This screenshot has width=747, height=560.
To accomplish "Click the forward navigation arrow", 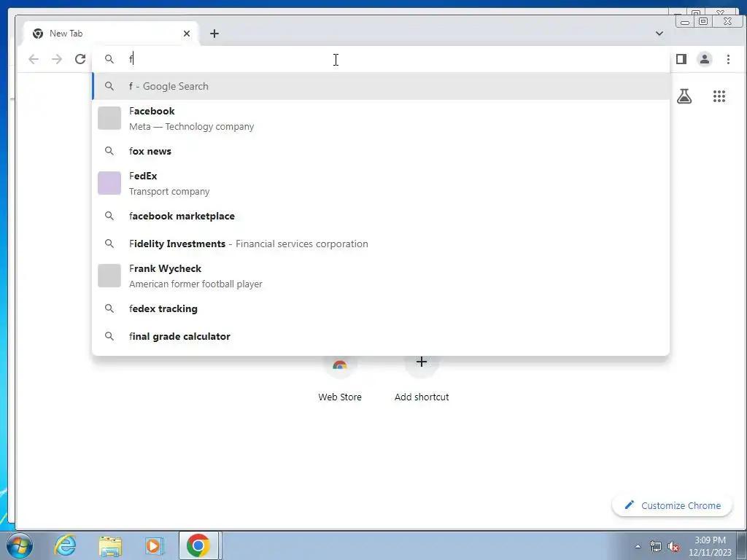I will (x=57, y=59).
